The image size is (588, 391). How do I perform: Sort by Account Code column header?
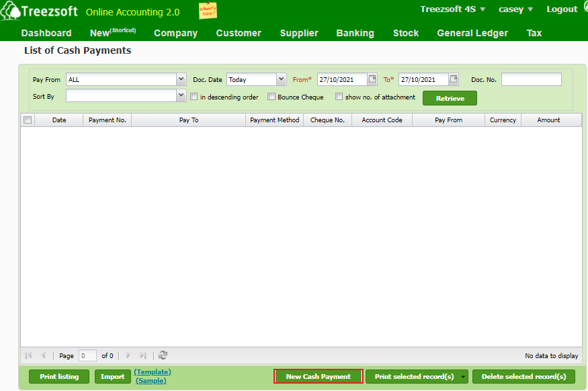pyautogui.click(x=382, y=120)
